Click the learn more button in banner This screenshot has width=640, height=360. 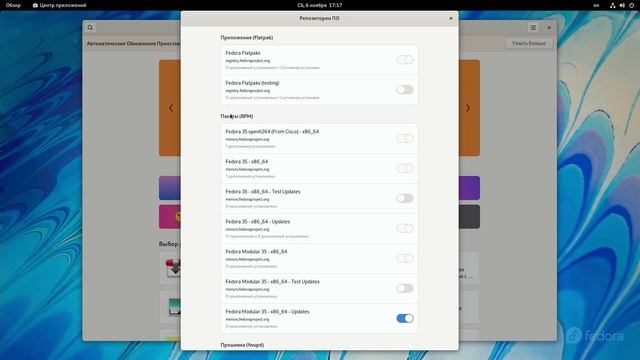[529, 43]
